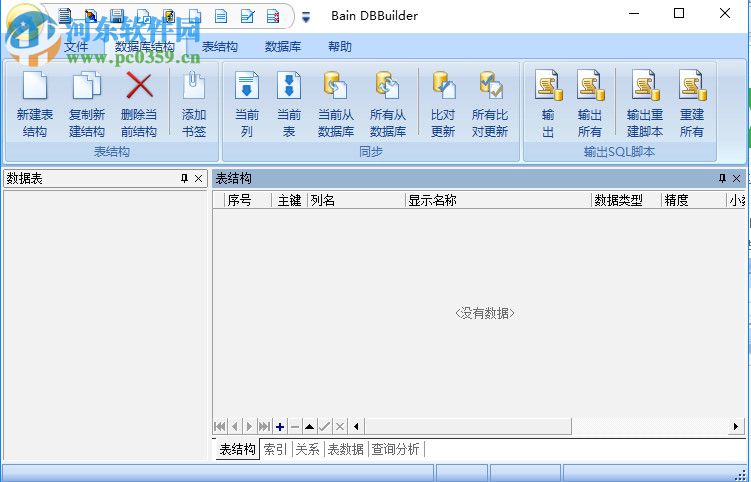Click the 新建表结构 ribbon button
751x482 pixels.
[35, 104]
